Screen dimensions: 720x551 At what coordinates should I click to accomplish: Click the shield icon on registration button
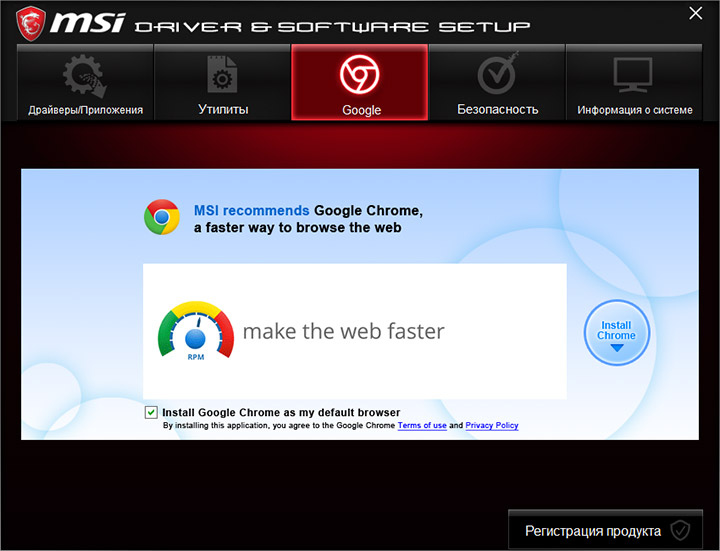[680, 531]
